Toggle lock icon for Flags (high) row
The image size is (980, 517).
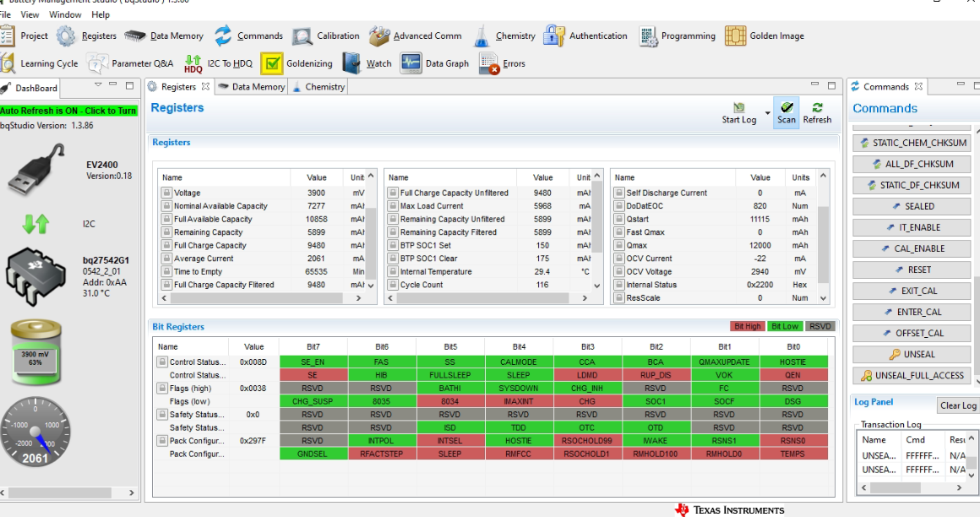162,389
